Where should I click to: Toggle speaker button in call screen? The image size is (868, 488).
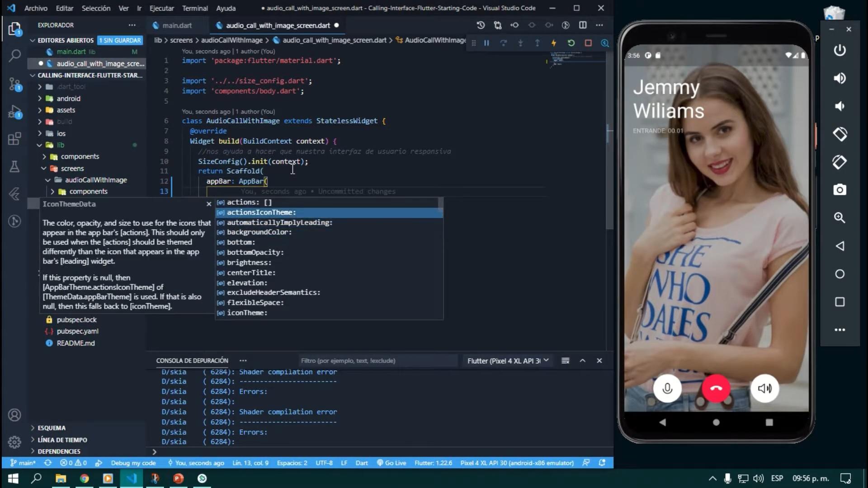point(765,389)
